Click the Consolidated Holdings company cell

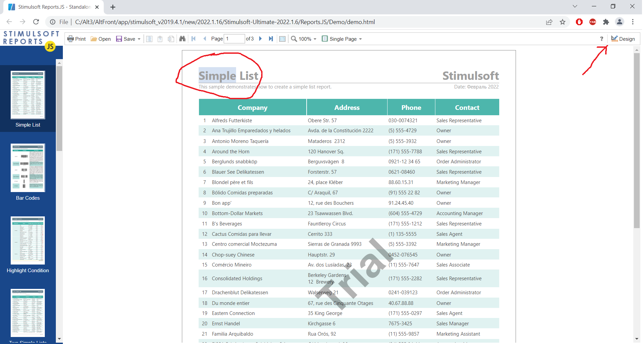click(237, 279)
